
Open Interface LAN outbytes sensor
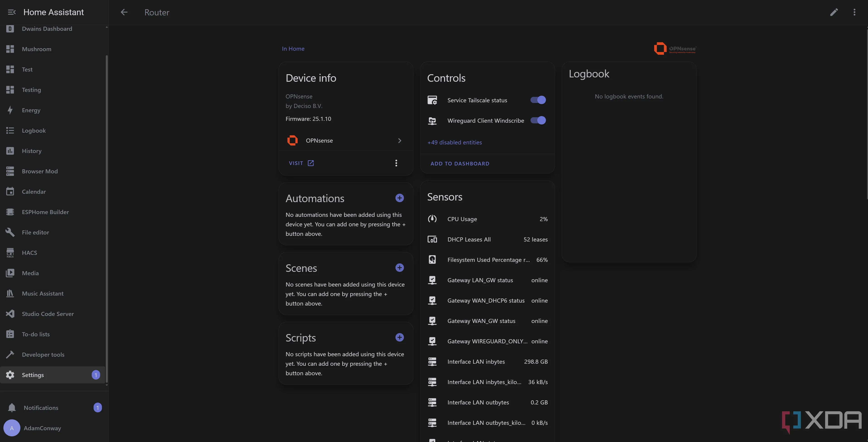point(487,402)
